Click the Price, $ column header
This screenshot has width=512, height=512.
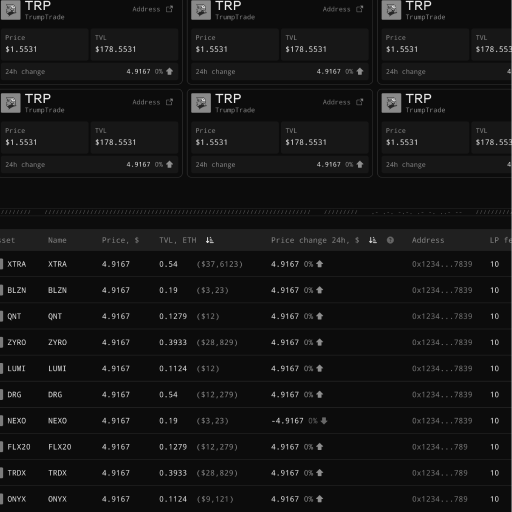tap(120, 240)
